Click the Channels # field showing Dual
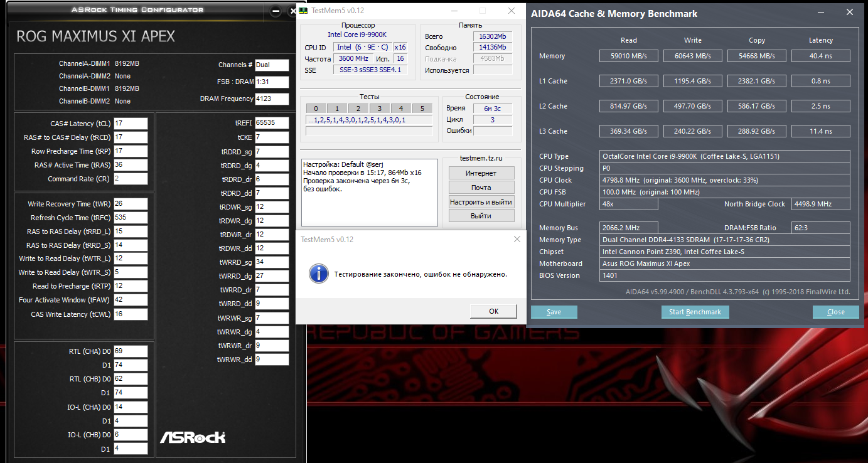This screenshot has height=463, width=868. [272, 65]
